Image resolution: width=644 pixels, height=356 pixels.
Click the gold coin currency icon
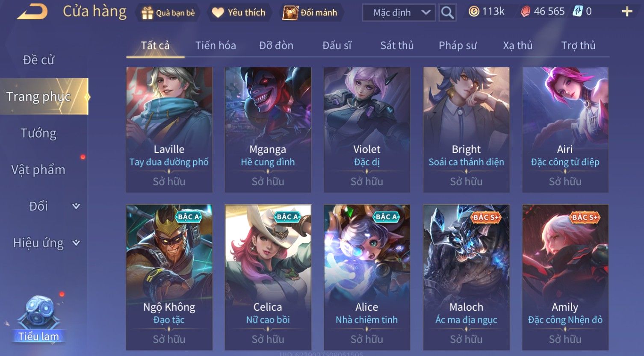[x=474, y=12]
